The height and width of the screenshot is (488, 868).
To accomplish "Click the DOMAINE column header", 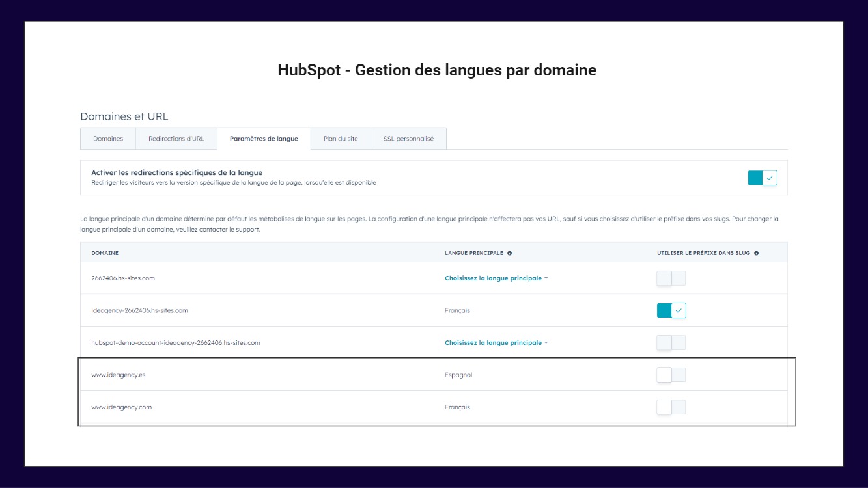I will point(105,253).
